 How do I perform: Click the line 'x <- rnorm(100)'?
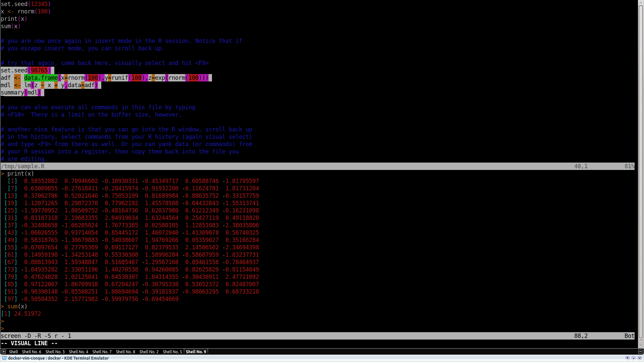(25, 11)
